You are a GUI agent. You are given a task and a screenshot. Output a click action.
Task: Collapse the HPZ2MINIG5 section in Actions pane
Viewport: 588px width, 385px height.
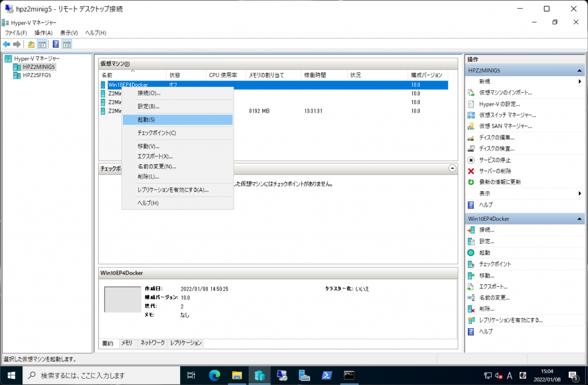pos(580,71)
